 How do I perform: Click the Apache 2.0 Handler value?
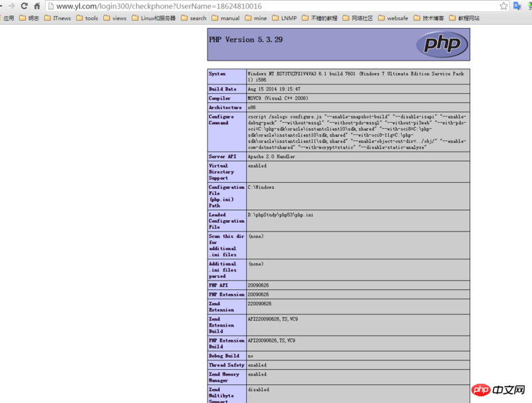[x=271, y=156]
